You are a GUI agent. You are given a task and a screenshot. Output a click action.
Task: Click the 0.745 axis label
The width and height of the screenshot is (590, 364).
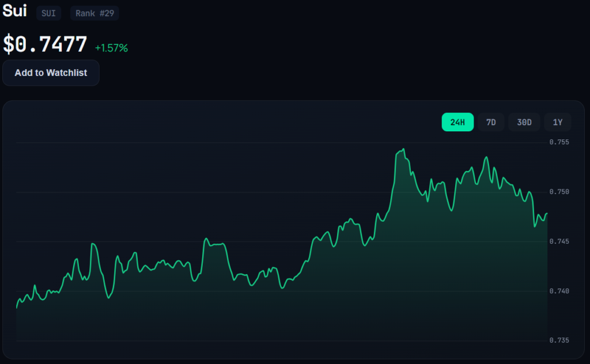click(x=559, y=241)
